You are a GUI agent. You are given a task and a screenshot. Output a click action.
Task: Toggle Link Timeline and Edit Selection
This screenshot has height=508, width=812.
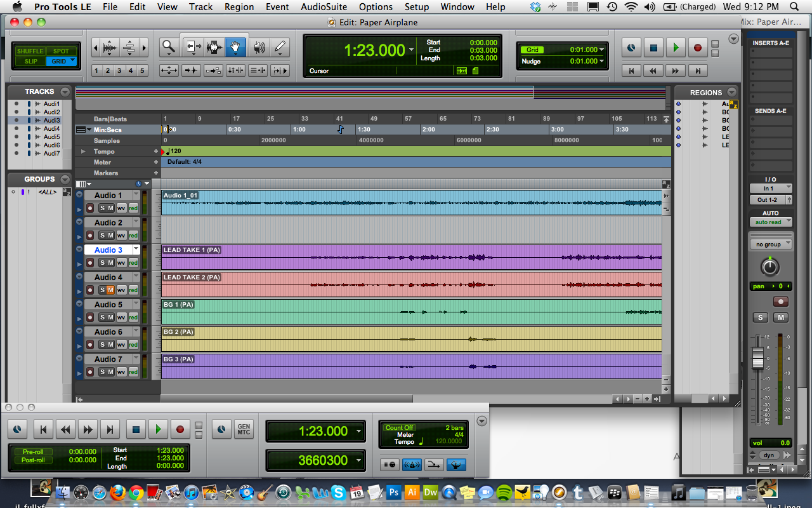click(x=235, y=70)
